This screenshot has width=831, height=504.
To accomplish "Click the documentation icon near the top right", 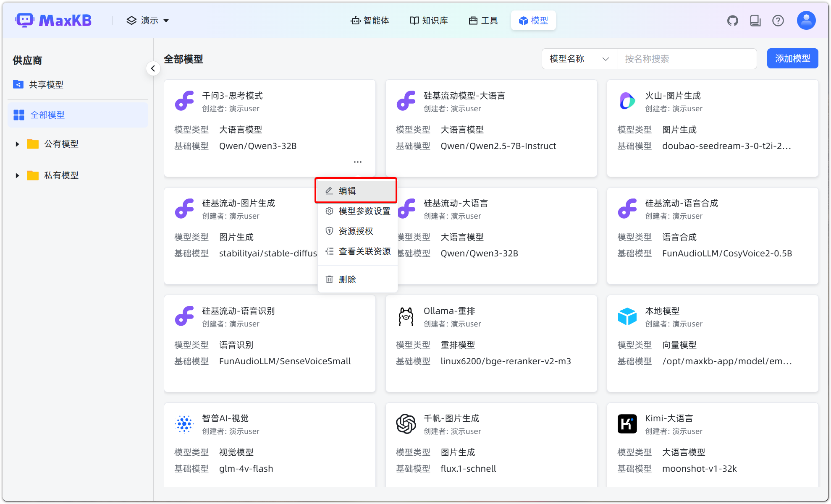I will (x=755, y=20).
